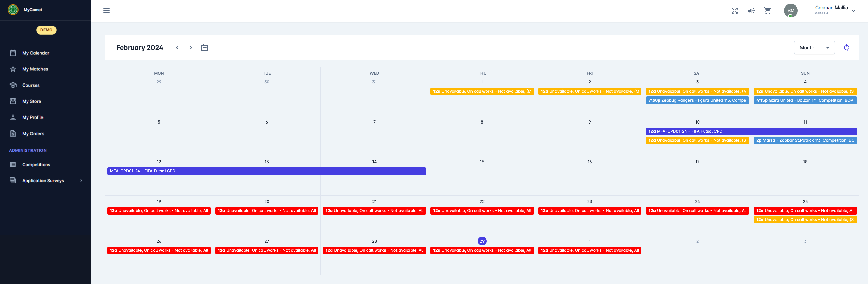Open the shopping cart
The width and height of the screenshot is (868, 284).
(x=768, y=11)
